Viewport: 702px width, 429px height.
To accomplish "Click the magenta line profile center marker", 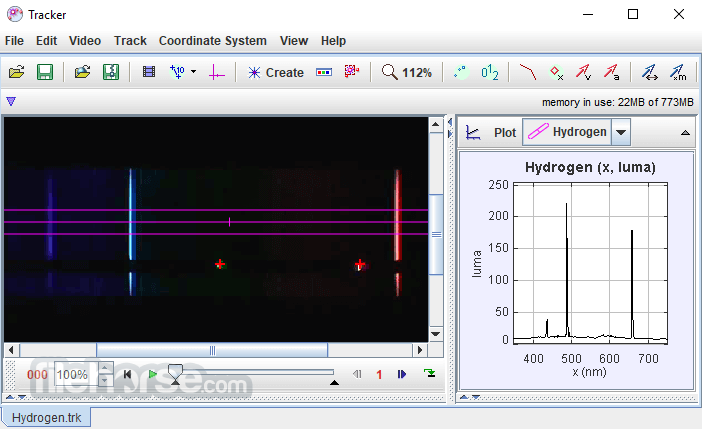I will [230, 222].
